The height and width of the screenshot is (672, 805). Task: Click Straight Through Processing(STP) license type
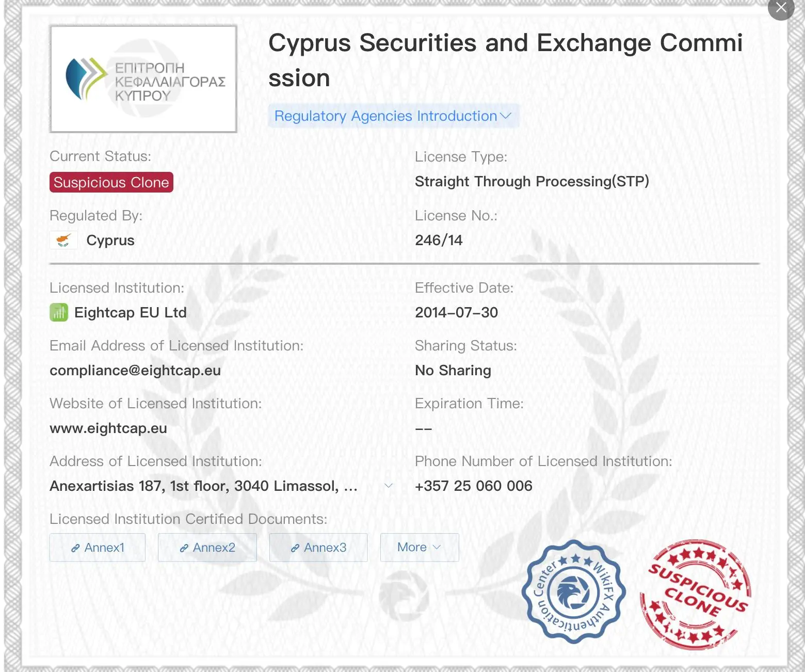(x=532, y=181)
